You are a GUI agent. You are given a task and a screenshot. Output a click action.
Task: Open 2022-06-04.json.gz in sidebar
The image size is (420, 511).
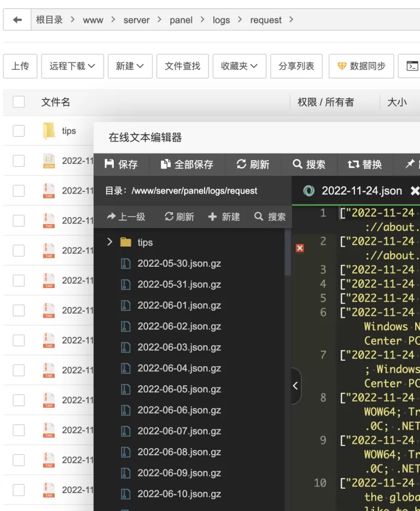tap(179, 368)
